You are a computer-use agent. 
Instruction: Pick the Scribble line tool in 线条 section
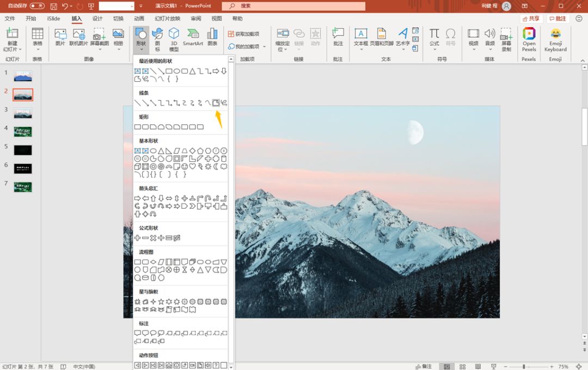click(224, 102)
